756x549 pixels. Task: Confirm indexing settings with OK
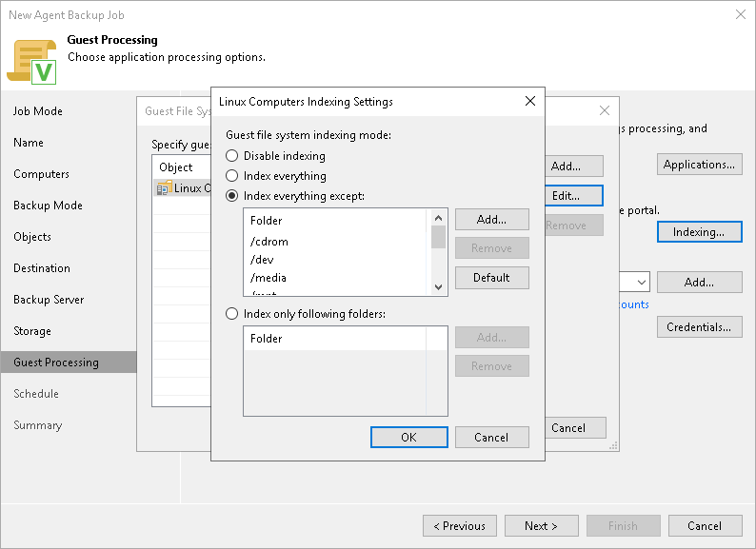pos(408,437)
